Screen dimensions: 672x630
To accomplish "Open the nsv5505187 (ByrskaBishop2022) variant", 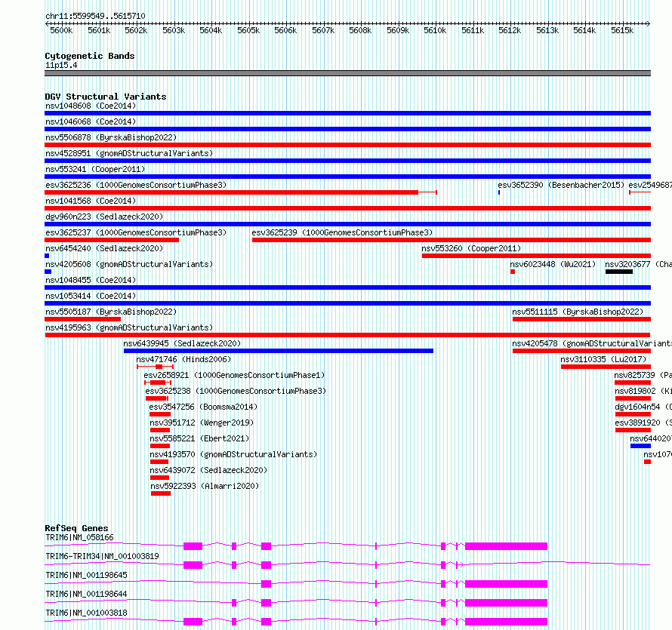I will pos(111,312).
